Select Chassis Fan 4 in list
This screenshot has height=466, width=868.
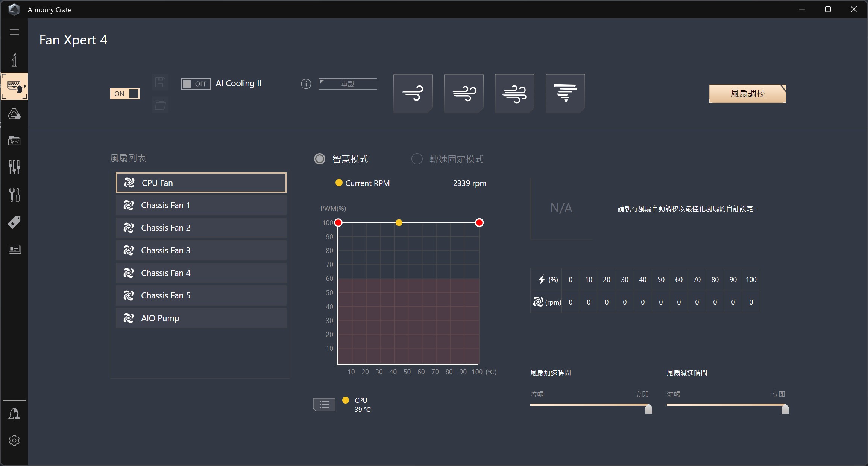pyautogui.click(x=201, y=273)
